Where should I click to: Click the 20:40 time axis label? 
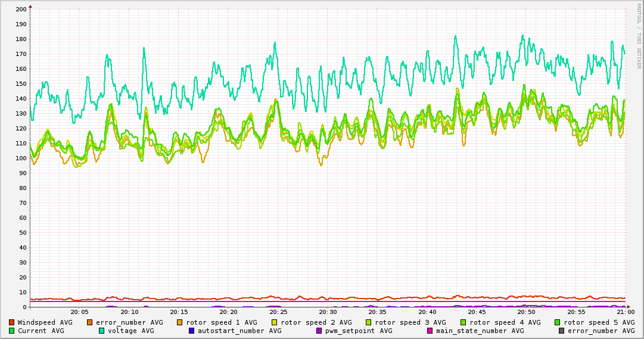(427, 312)
